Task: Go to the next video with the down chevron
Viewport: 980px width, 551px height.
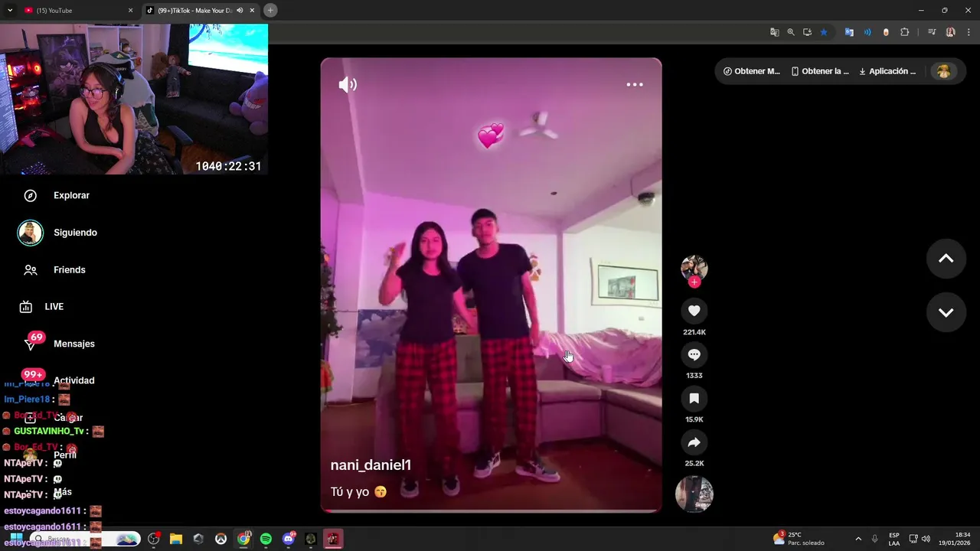Action: [x=946, y=312]
